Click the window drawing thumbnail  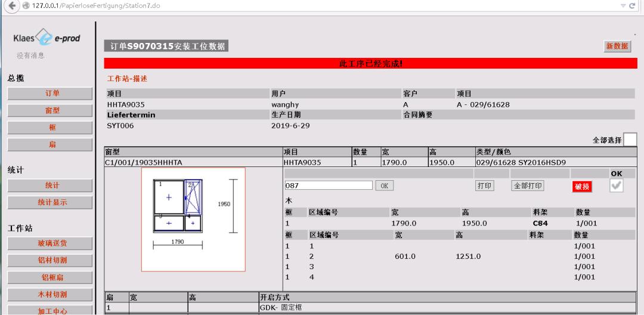tap(193, 220)
